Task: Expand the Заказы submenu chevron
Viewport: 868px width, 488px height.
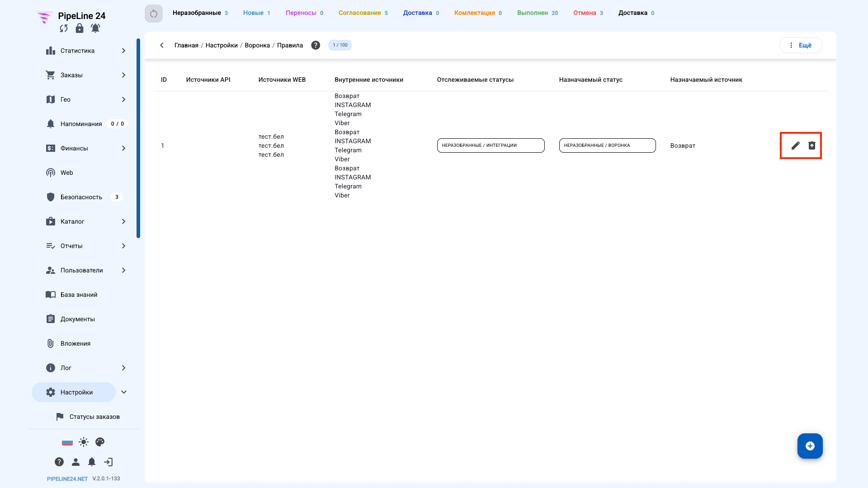Action: [x=123, y=75]
